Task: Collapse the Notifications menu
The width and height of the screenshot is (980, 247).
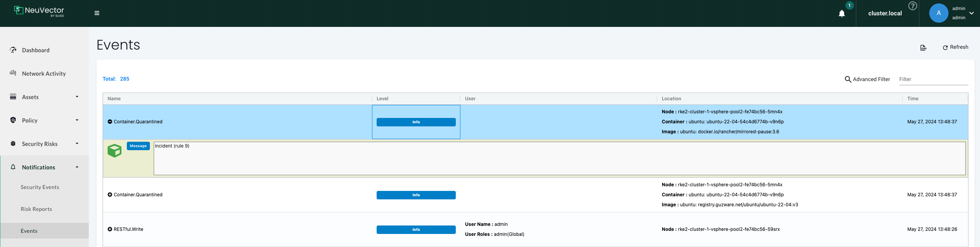Action: point(45,167)
